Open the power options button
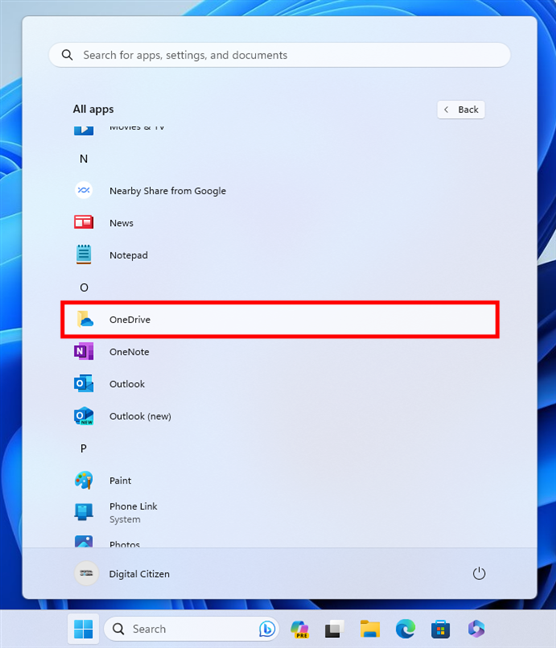Image resolution: width=556 pixels, height=648 pixels. (479, 574)
